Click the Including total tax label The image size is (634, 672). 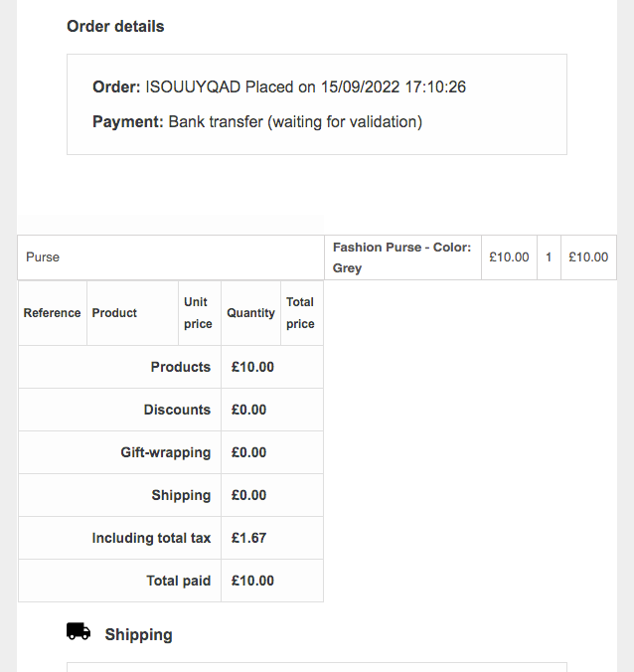pos(151,539)
